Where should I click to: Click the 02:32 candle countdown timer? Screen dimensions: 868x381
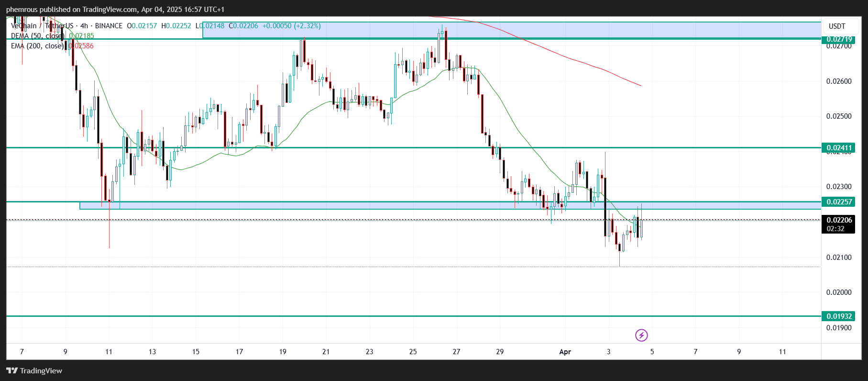point(835,229)
